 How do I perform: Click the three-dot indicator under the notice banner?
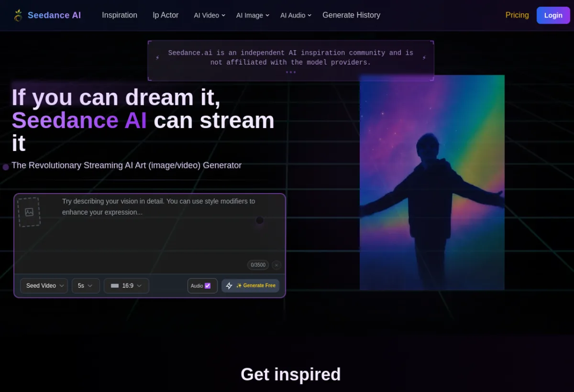point(291,72)
